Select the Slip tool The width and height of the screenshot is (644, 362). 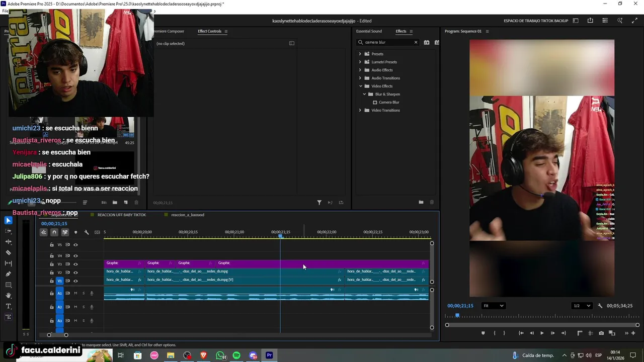point(8,263)
